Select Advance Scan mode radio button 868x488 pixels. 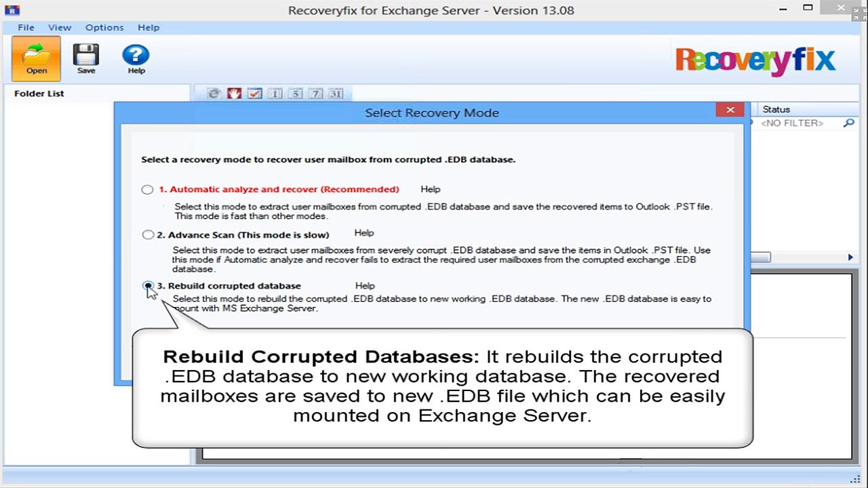tap(148, 235)
